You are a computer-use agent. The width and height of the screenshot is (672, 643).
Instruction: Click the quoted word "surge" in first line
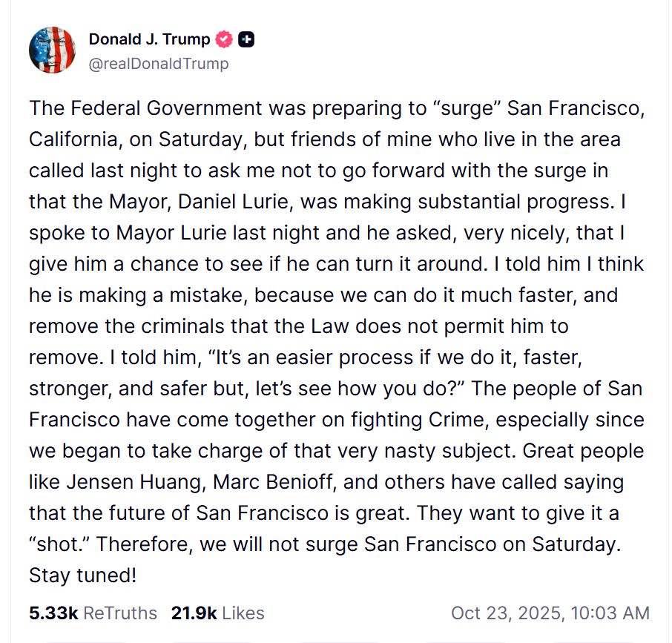(x=467, y=108)
